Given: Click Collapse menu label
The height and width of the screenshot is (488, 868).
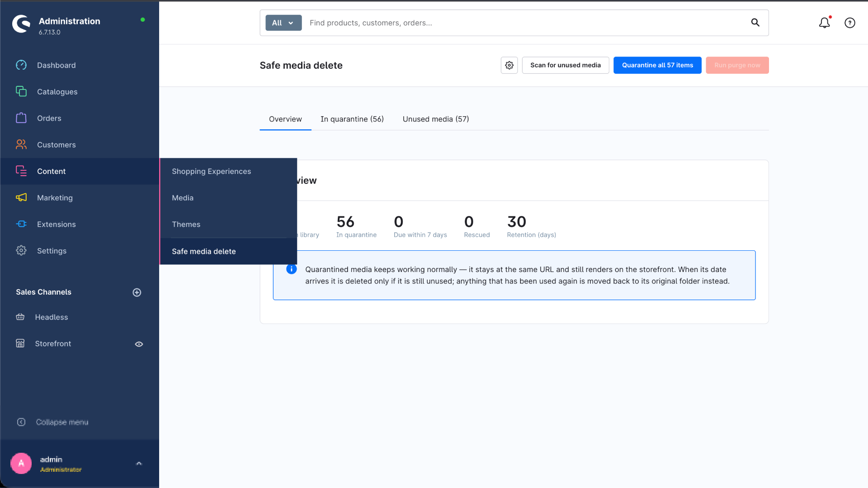Looking at the screenshot, I should click(62, 422).
